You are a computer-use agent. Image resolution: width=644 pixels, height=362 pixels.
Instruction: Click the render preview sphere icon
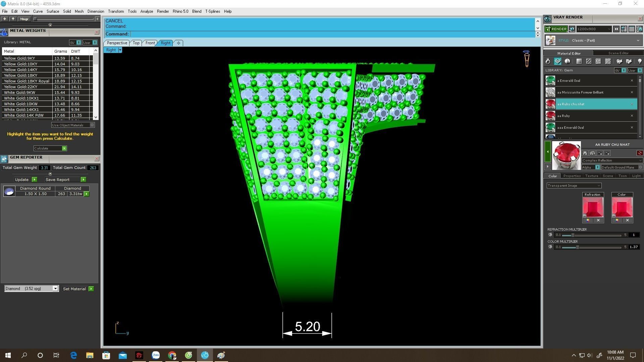point(572,29)
